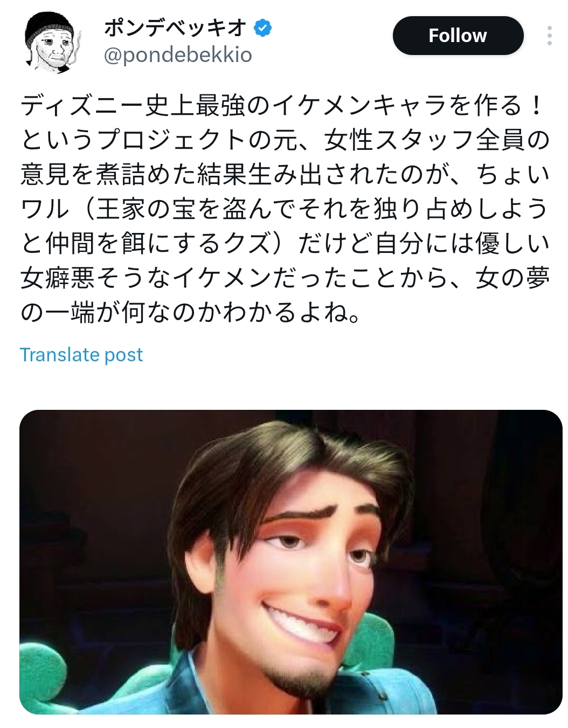Click the blue verified badge
568x728 pixels.
pos(262,28)
